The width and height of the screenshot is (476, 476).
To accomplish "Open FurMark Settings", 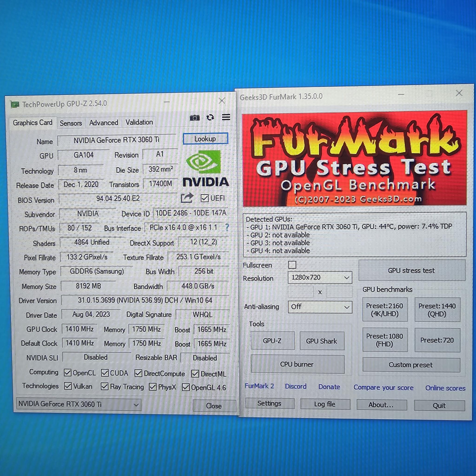I will (x=270, y=403).
